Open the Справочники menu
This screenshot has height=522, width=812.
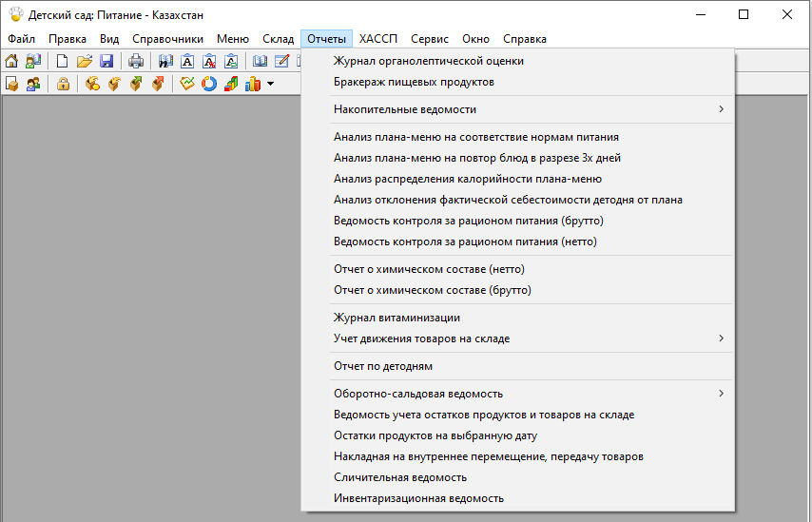click(x=167, y=39)
